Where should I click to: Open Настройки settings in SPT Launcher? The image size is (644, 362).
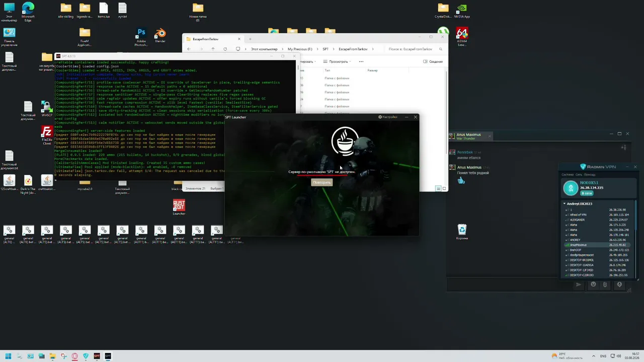(388, 117)
